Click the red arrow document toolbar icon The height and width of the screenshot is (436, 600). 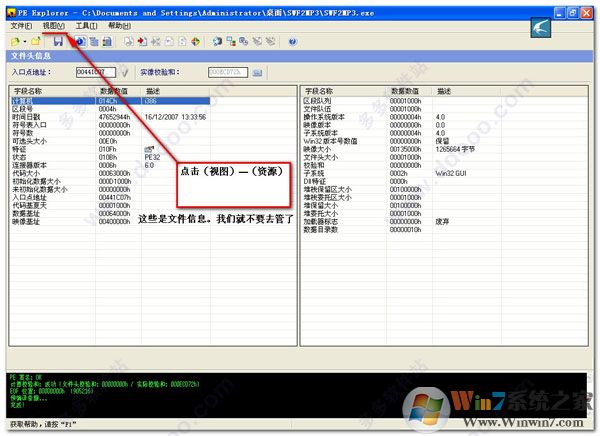pos(142,41)
